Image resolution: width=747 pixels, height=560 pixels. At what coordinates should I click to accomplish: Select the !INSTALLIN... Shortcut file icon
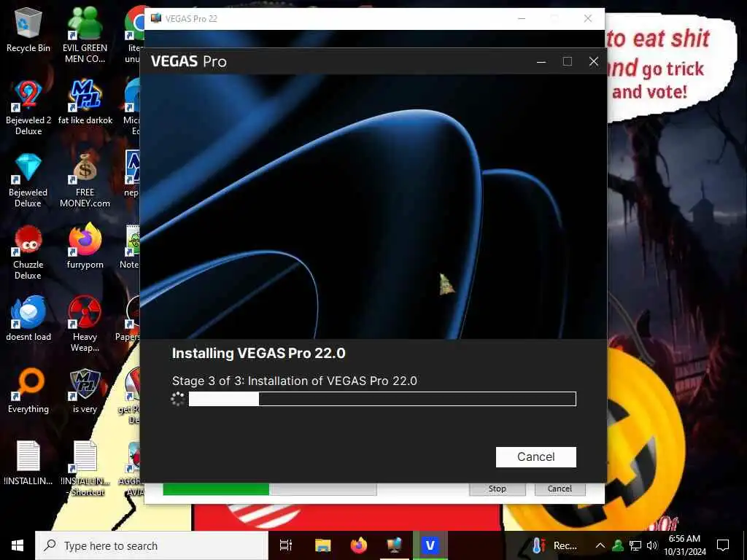click(85, 469)
